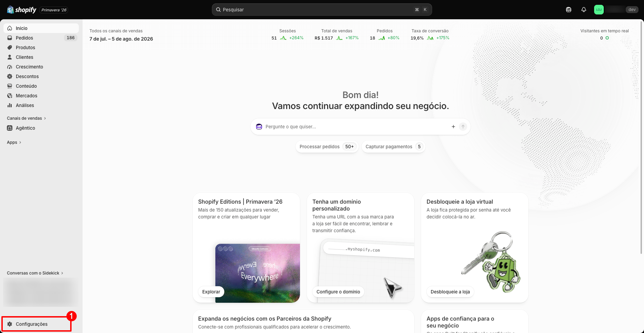Click the Visitantes em tempo real label

pyautogui.click(x=604, y=31)
